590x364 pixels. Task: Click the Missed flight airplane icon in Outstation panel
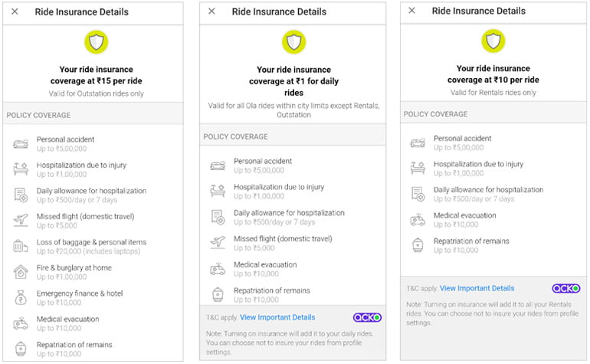point(21,221)
